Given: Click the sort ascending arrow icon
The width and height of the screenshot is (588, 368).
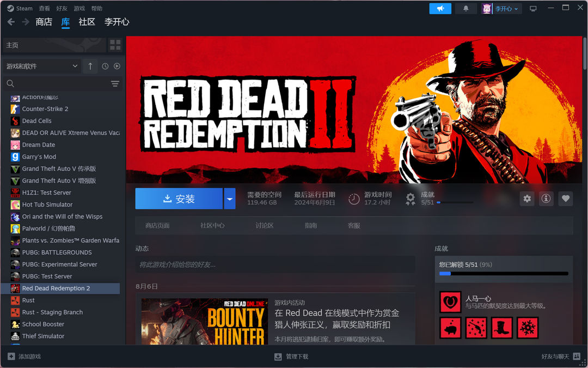Looking at the screenshot, I should pos(90,66).
